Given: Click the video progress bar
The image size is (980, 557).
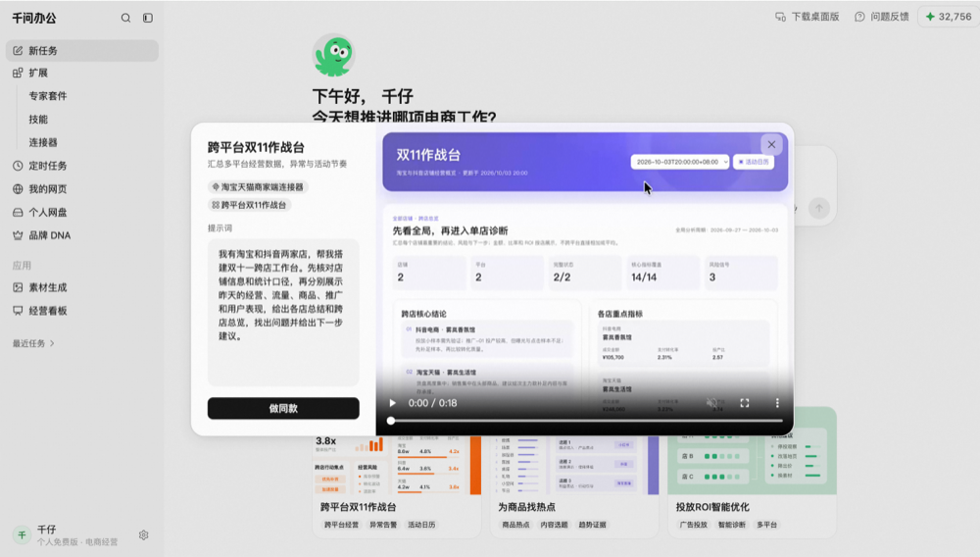Looking at the screenshot, I should (x=586, y=422).
